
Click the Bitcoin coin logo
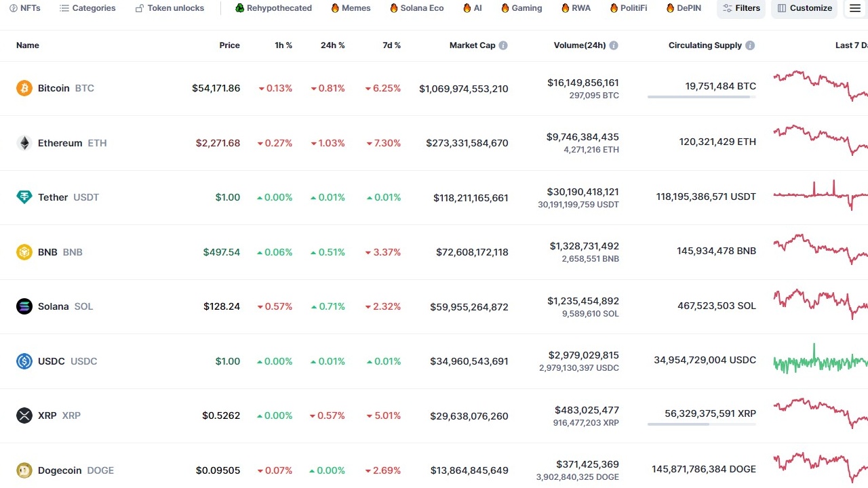pyautogui.click(x=24, y=88)
